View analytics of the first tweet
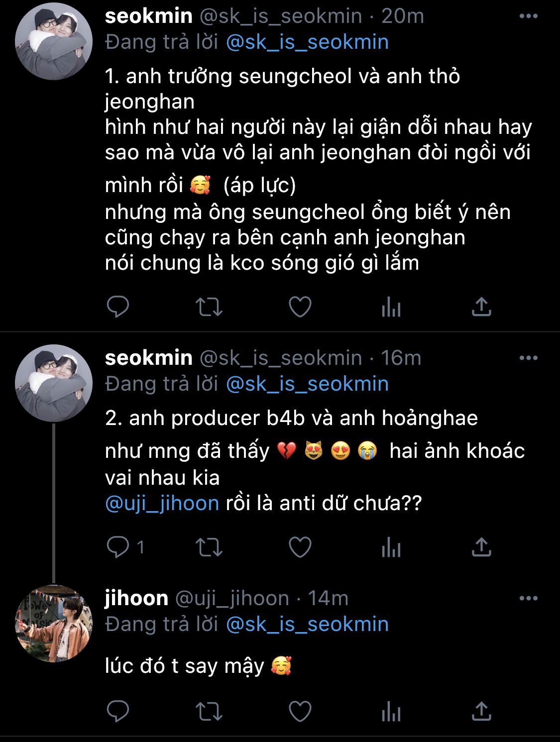This screenshot has height=742, width=560. [x=391, y=307]
